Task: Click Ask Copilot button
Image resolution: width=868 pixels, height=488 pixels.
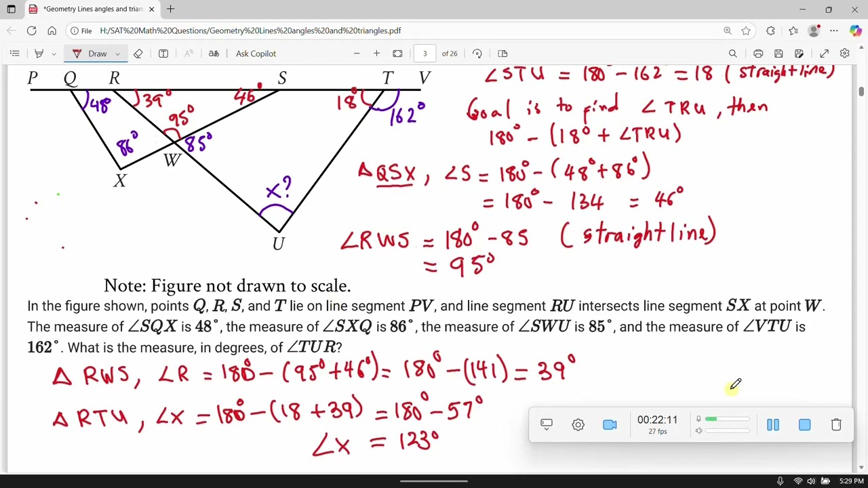Action: pyautogui.click(x=256, y=54)
